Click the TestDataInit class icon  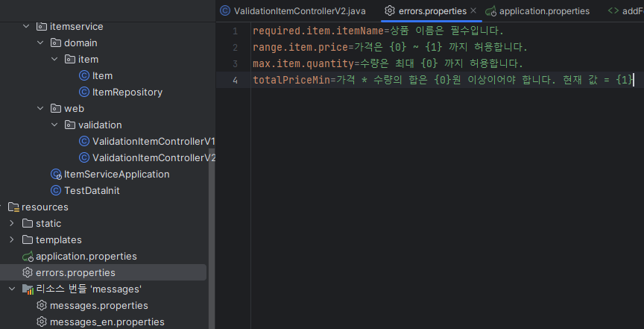pyautogui.click(x=56, y=190)
